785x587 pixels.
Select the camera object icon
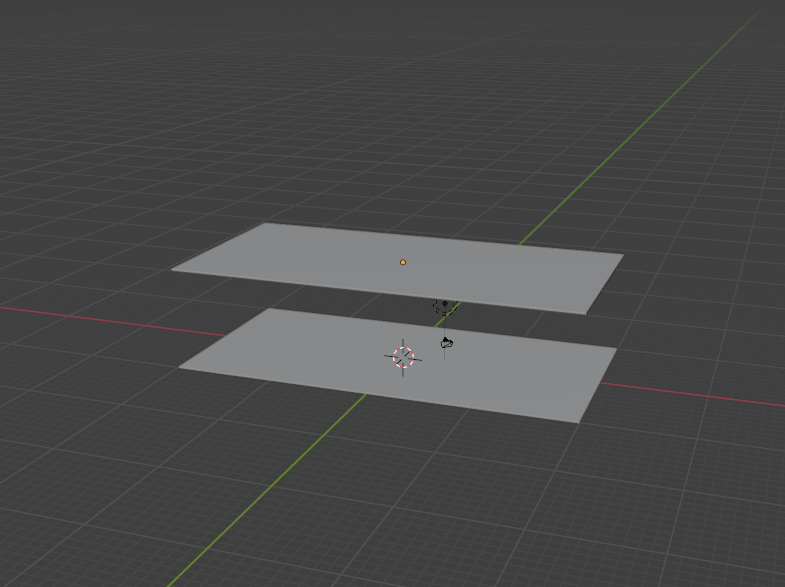pyautogui.click(x=447, y=343)
